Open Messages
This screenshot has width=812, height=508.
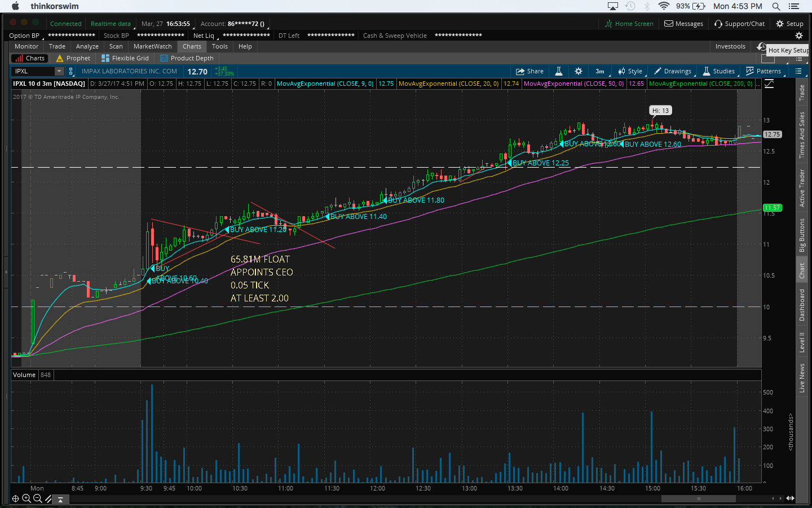pos(683,24)
